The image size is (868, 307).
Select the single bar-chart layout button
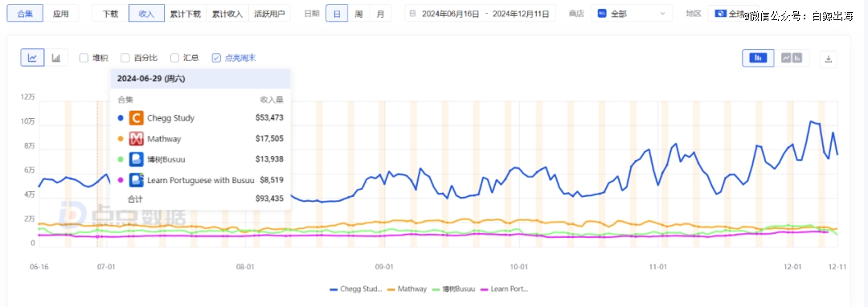[x=759, y=58]
